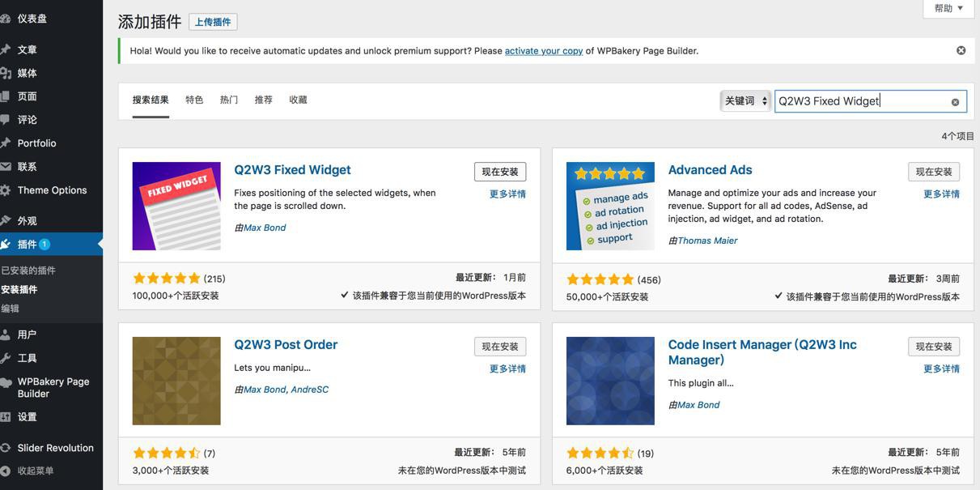Screen dimensions: 980x490
Task: Open 更多详情 for Advanced Ads
Action: (941, 194)
